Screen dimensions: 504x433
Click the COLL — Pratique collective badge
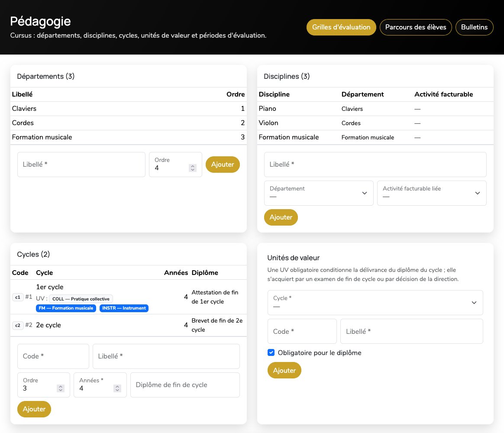pos(81,299)
